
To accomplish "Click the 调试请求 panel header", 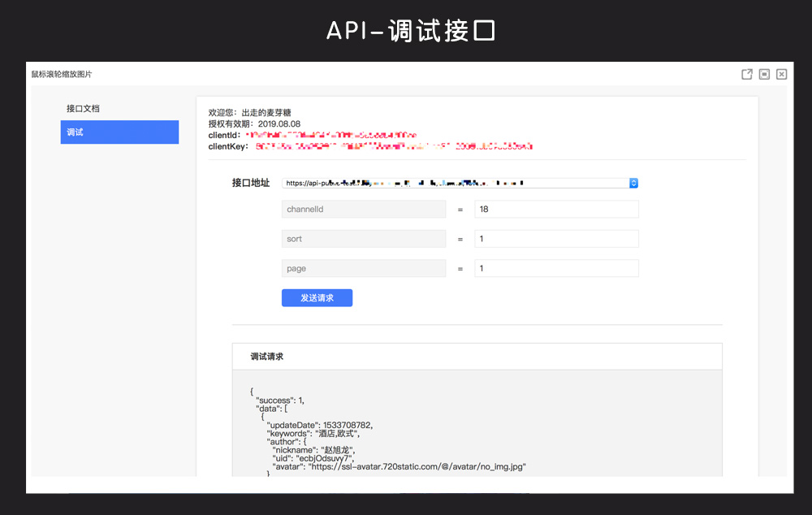I will pos(477,357).
